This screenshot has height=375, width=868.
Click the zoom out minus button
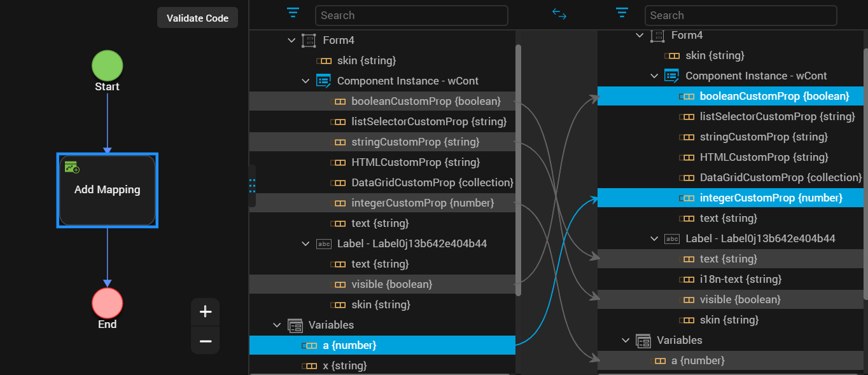tap(205, 341)
